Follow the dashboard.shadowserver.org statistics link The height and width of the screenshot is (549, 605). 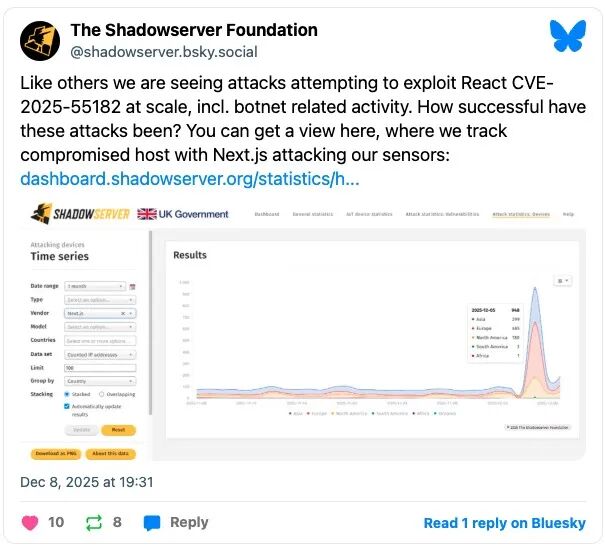[x=190, y=179]
